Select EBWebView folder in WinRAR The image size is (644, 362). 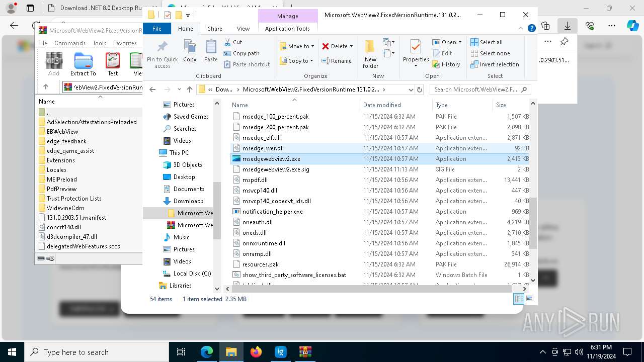click(62, 132)
